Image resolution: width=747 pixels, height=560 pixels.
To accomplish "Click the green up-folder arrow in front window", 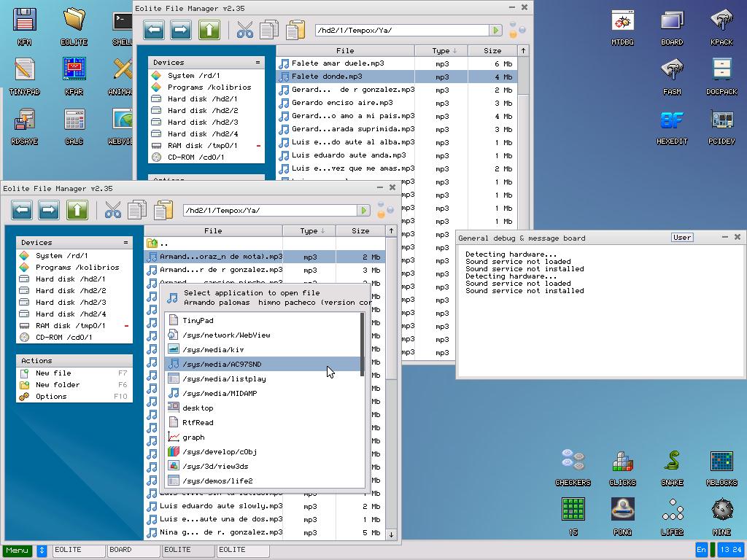I will pyautogui.click(x=77, y=211).
